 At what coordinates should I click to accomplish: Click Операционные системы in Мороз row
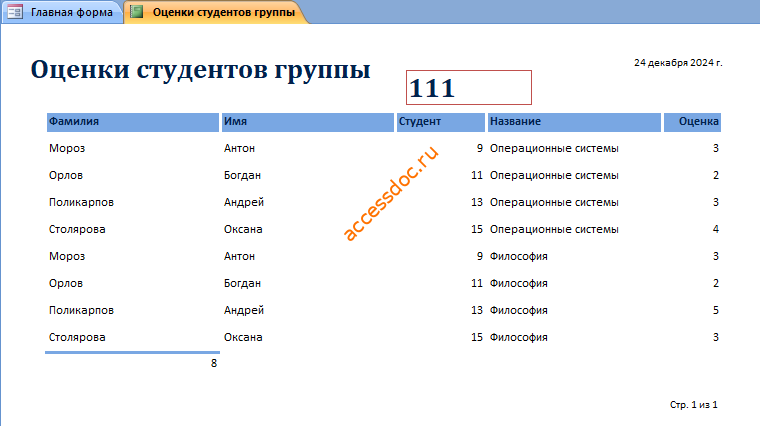click(x=554, y=148)
